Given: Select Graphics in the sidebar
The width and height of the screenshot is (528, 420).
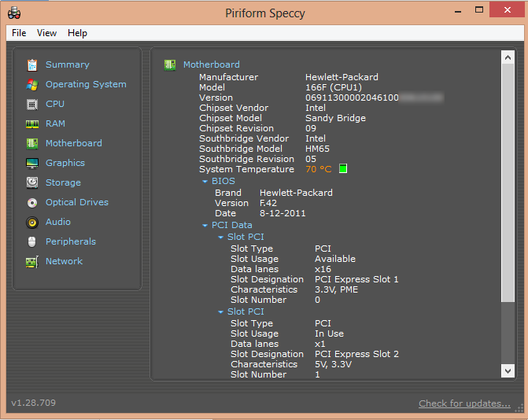Looking at the screenshot, I should coord(65,163).
